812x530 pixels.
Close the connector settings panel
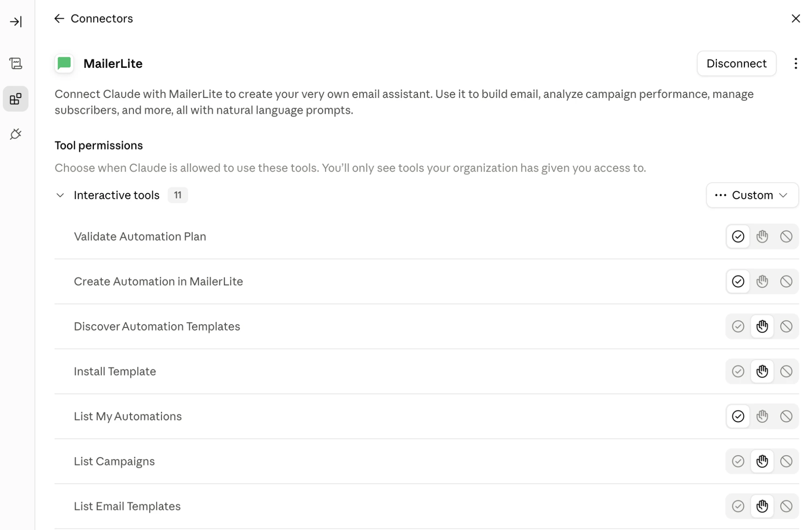pos(795,19)
